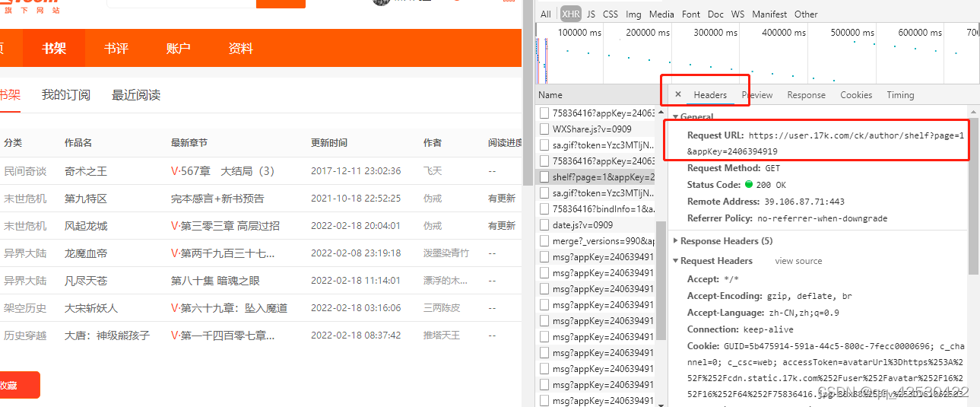Click view source for Request Headers

tap(798, 261)
